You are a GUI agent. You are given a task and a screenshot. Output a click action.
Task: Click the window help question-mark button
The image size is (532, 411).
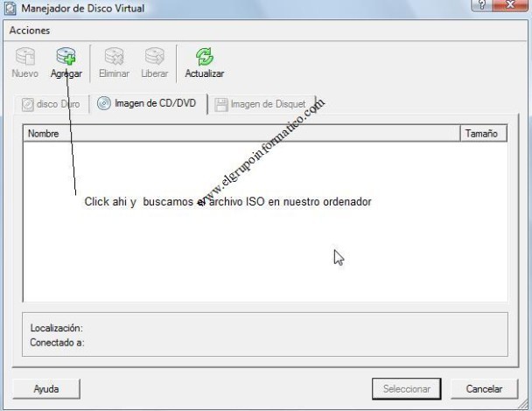[x=482, y=4]
